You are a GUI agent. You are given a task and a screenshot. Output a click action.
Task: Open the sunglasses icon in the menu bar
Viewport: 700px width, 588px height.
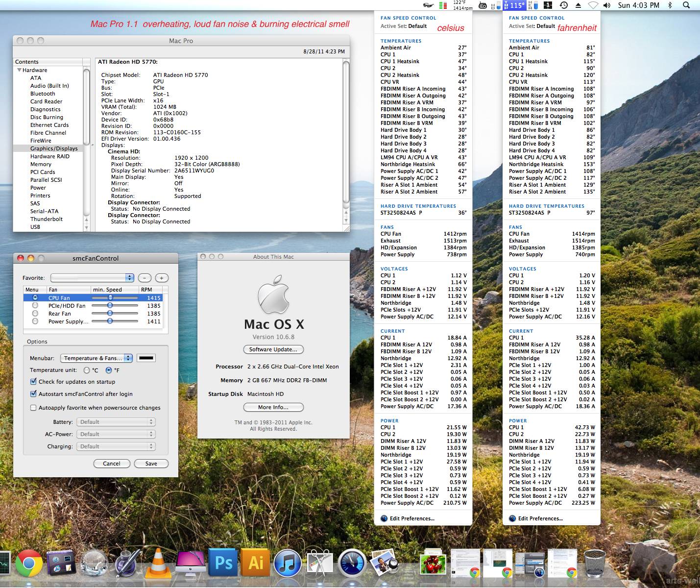click(428, 5)
